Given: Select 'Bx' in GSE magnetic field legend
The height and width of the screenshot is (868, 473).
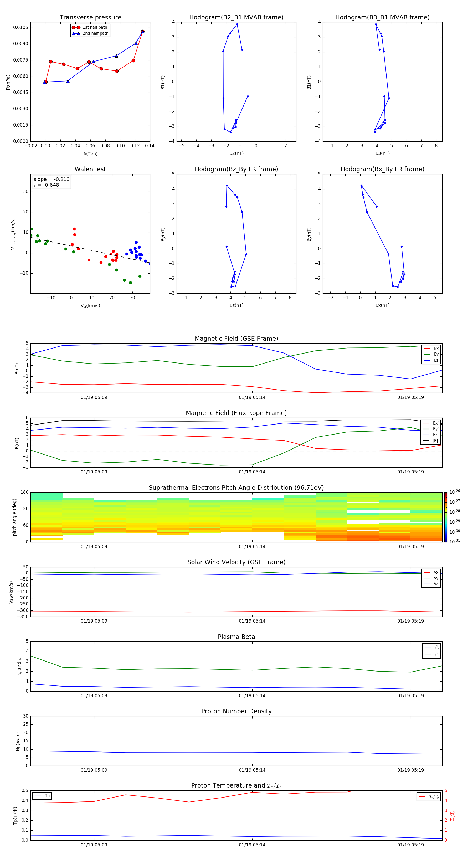Looking at the screenshot, I should coord(431,349).
